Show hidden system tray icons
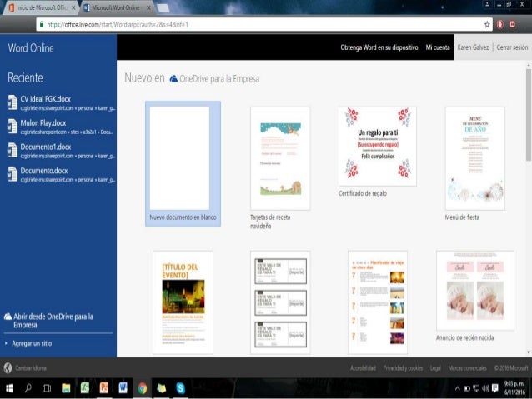 457,388
